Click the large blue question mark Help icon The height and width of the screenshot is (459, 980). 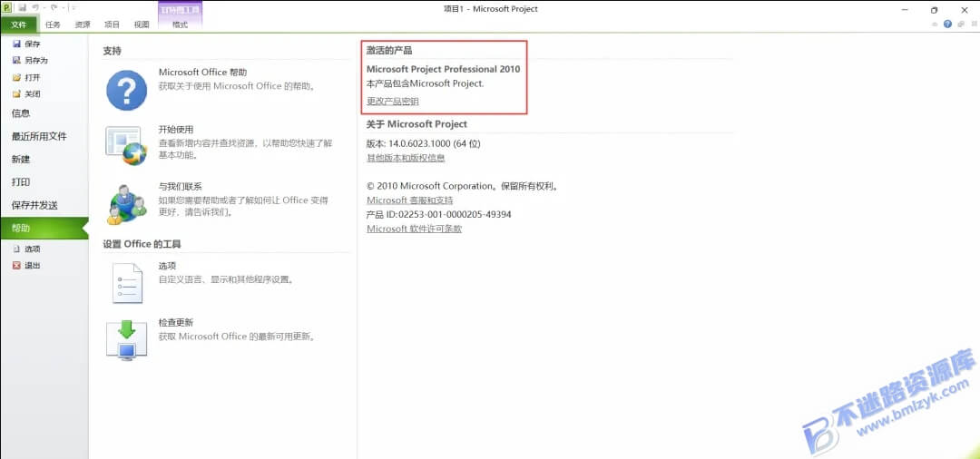[126, 90]
